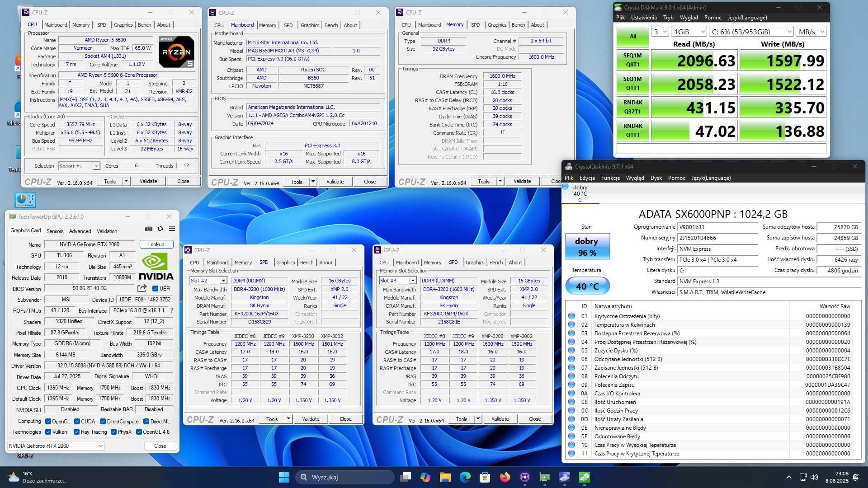Viewport: 868px width, 488px height.
Task: Click the dobry 96 % health status button
Action: (587, 247)
